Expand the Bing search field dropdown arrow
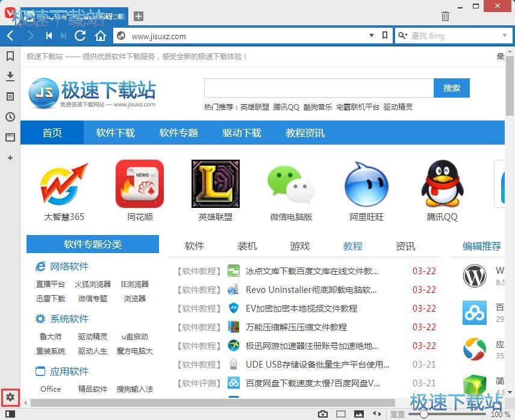Image resolution: width=515 pixels, height=420 pixels. (x=505, y=36)
